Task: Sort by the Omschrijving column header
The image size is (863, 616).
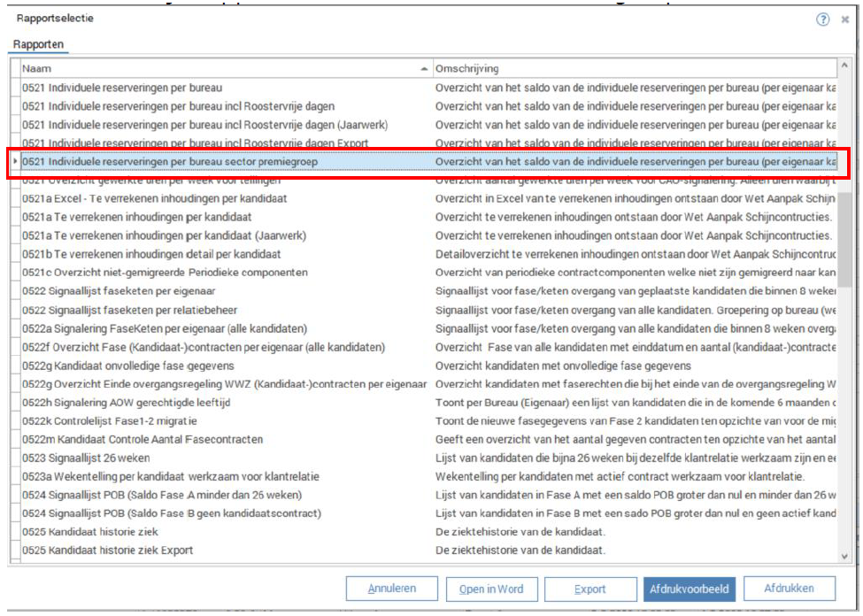Action: (633, 68)
